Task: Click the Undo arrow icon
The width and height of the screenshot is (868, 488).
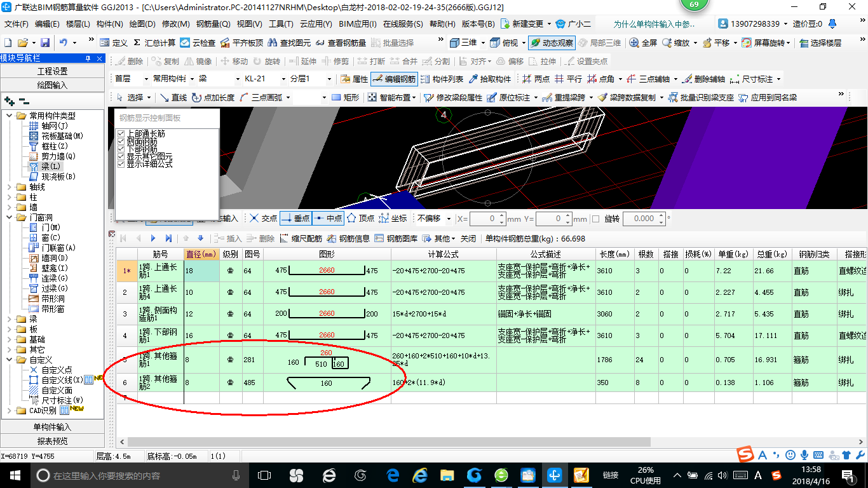Action: pos(64,43)
